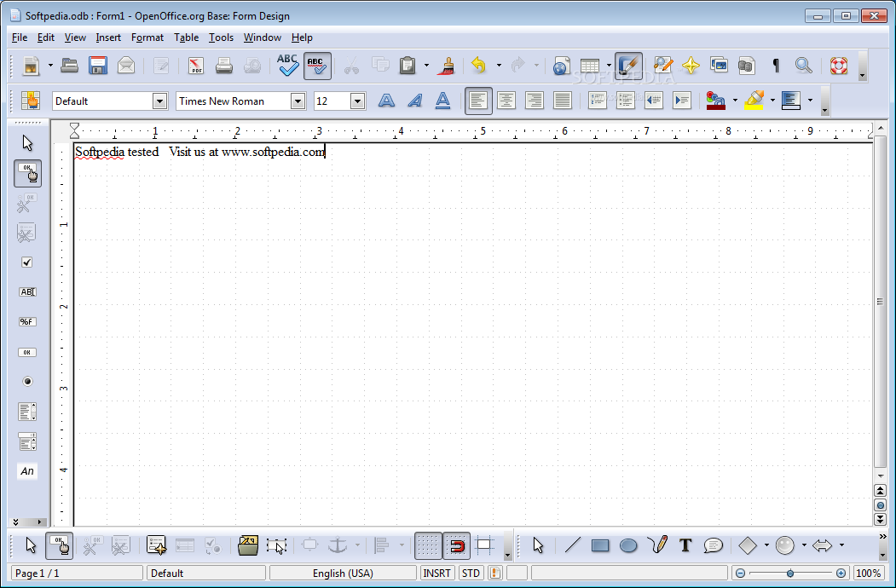Open Data Sources icon
This screenshot has width=896, height=588.
pyautogui.click(x=746, y=66)
